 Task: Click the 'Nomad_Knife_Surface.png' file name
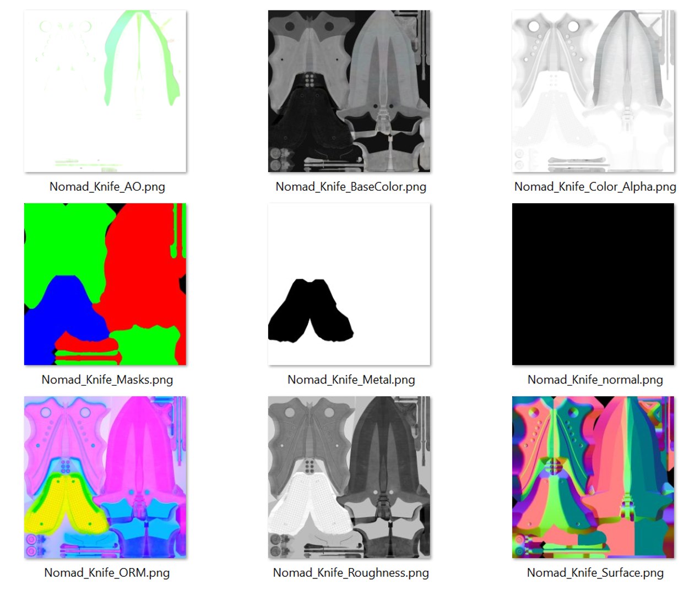(595, 573)
